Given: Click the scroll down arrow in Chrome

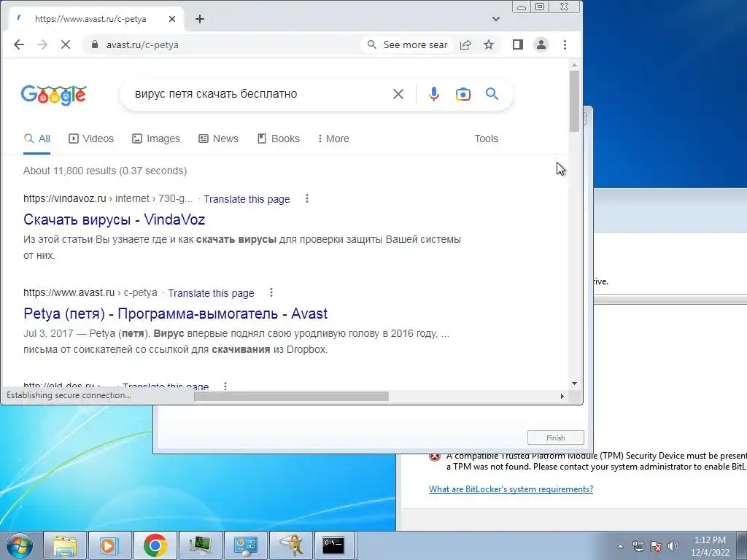Looking at the screenshot, I should [x=575, y=384].
